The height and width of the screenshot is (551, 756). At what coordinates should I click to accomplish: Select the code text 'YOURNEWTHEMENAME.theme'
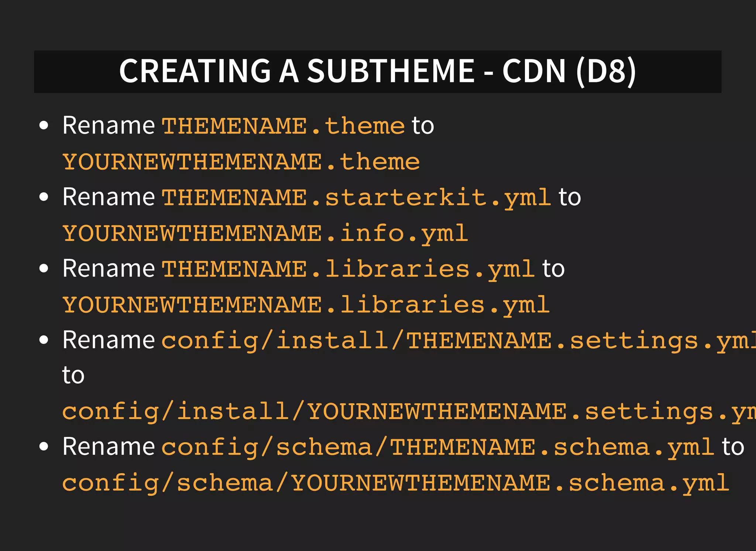click(241, 162)
